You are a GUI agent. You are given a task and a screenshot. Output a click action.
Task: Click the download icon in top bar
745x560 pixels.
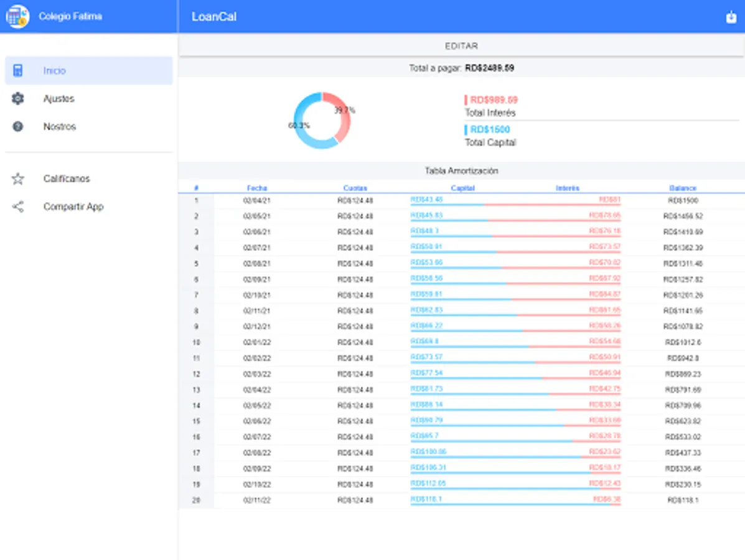click(731, 17)
